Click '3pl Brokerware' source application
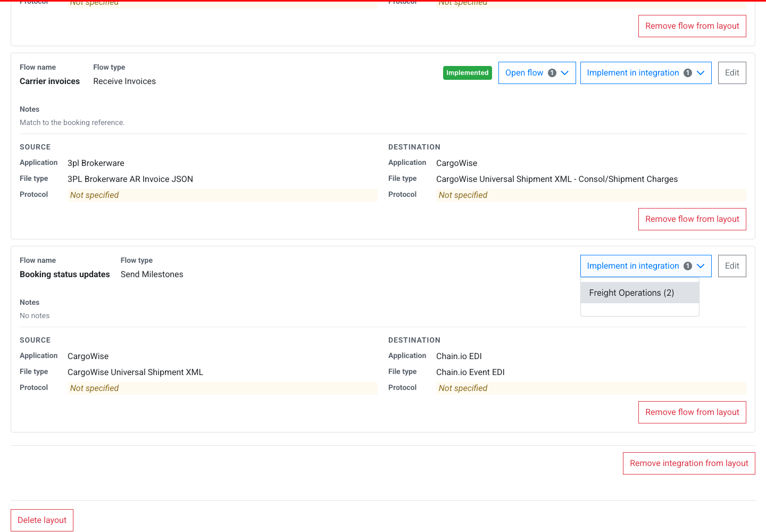Viewport: 766px width, 532px height. pos(96,163)
